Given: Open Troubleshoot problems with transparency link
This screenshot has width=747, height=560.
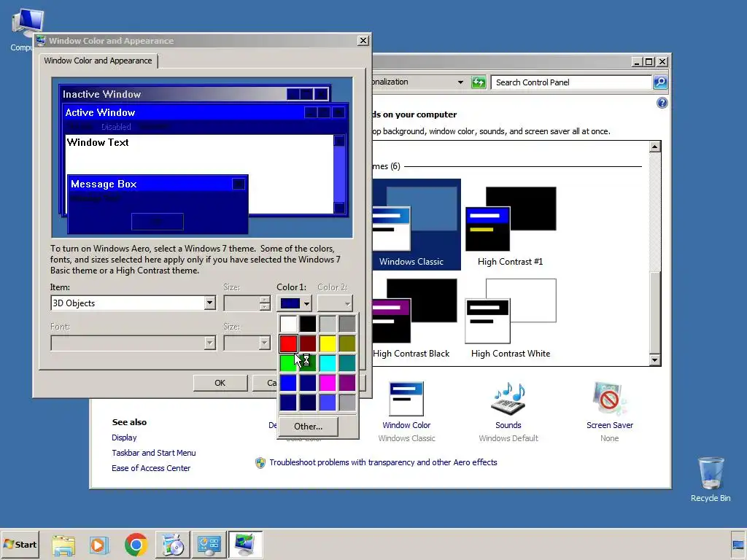Looking at the screenshot, I should (x=383, y=462).
